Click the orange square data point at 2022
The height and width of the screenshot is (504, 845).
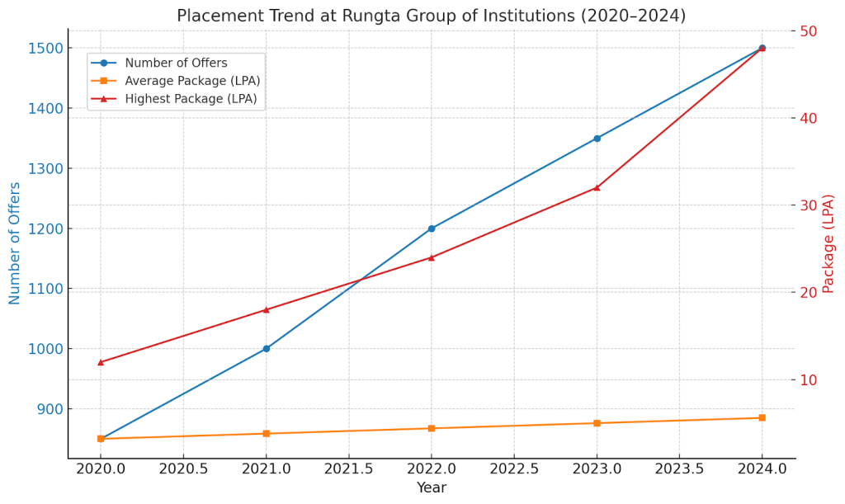pos(432,428)
